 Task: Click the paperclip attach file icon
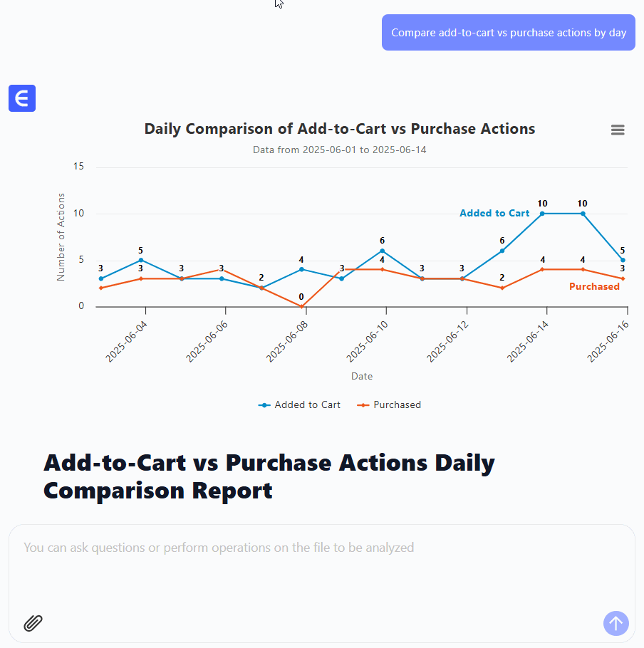click(x=33, y=623)
